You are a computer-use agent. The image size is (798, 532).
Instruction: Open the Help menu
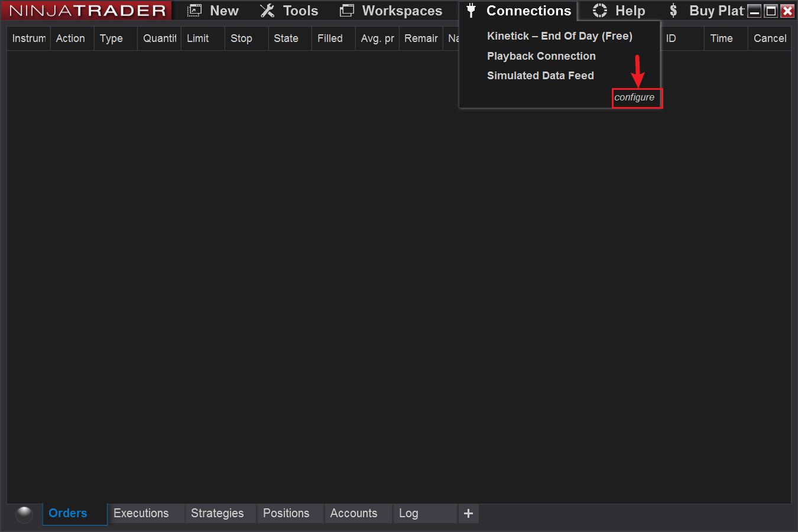(619, 11)
